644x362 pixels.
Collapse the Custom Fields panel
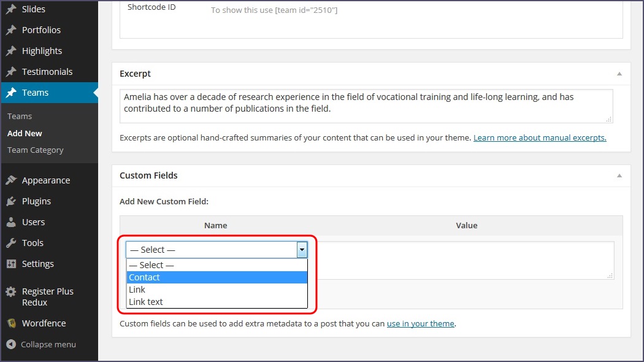click(x=619, y=175)
